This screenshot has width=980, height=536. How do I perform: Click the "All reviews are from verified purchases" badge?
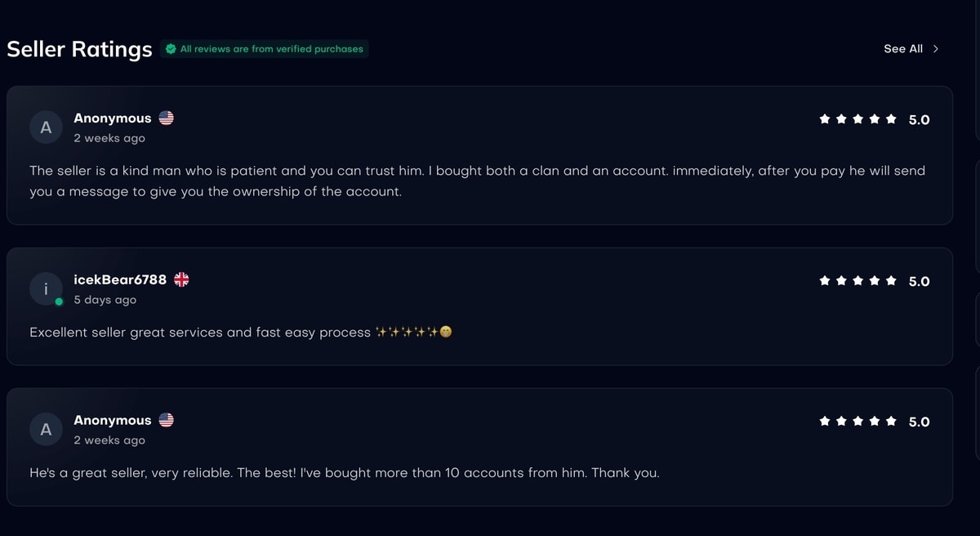[x=271, y=49]
